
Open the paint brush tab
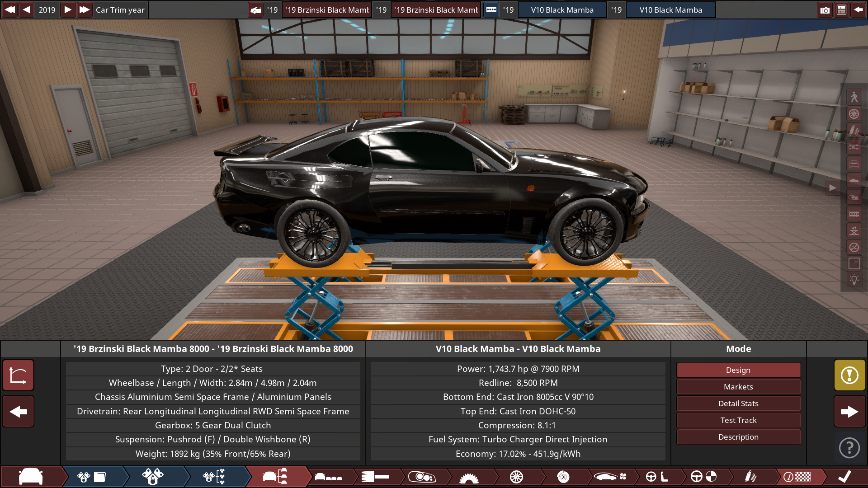coord(375,477)
